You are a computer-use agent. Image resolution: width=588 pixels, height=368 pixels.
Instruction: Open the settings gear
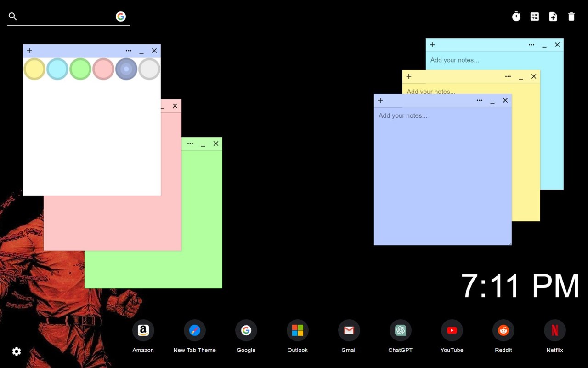pyautogui.click(x=17, y=351)
